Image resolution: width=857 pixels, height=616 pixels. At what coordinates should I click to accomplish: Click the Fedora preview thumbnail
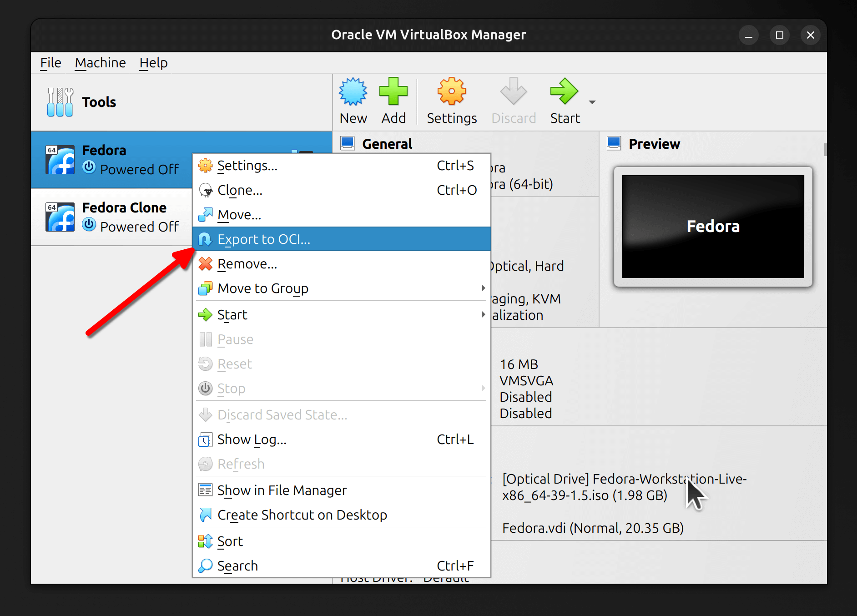(x=713, y=227)
